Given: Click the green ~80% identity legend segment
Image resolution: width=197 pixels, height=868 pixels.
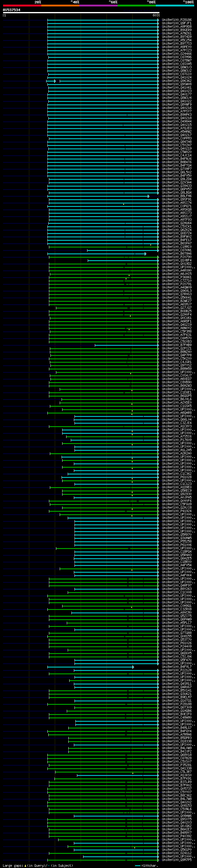Looking at the screenshot, I should coord(136,6).
